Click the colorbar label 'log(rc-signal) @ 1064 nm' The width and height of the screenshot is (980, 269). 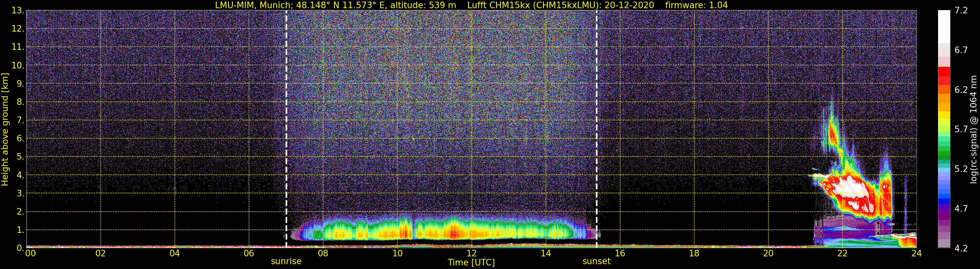click(x=973, y=129)
